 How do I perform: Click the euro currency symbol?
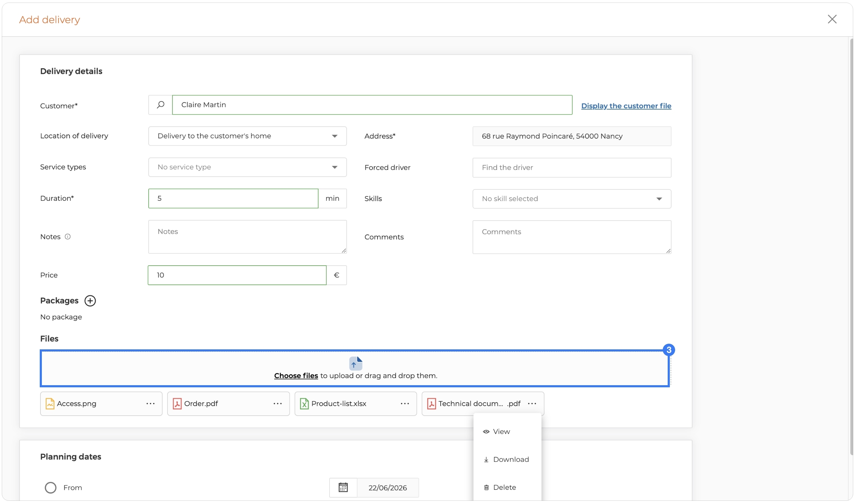(337, 275)
